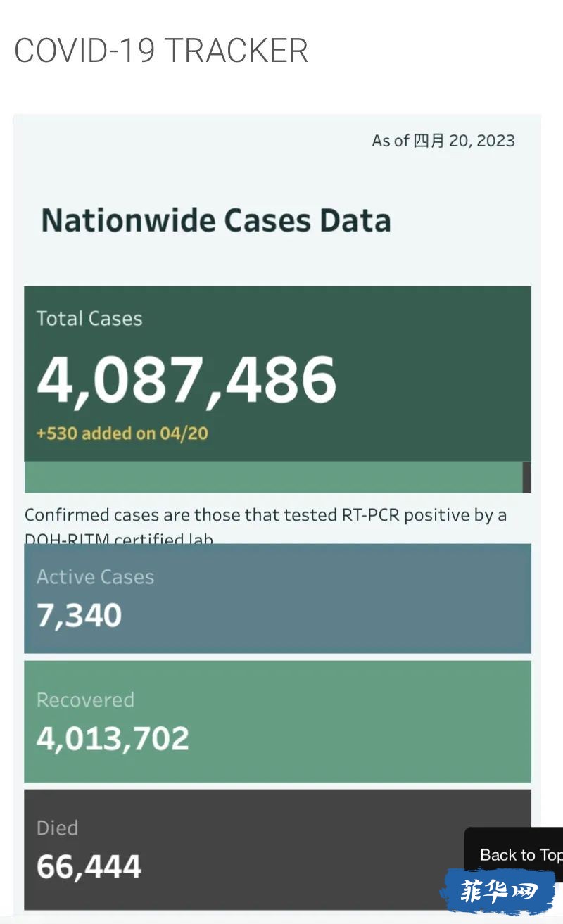Click the Died label text
Viewport: 563px width, 924px height.
[x=57, y=828]
